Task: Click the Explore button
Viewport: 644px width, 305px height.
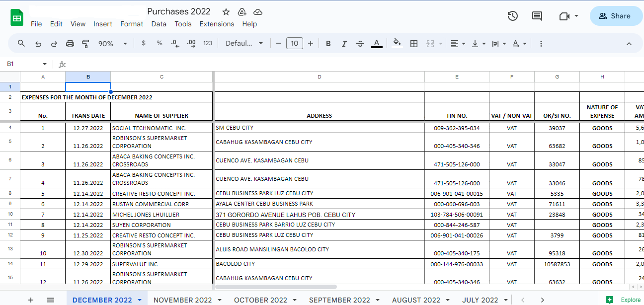Action: 624,300
